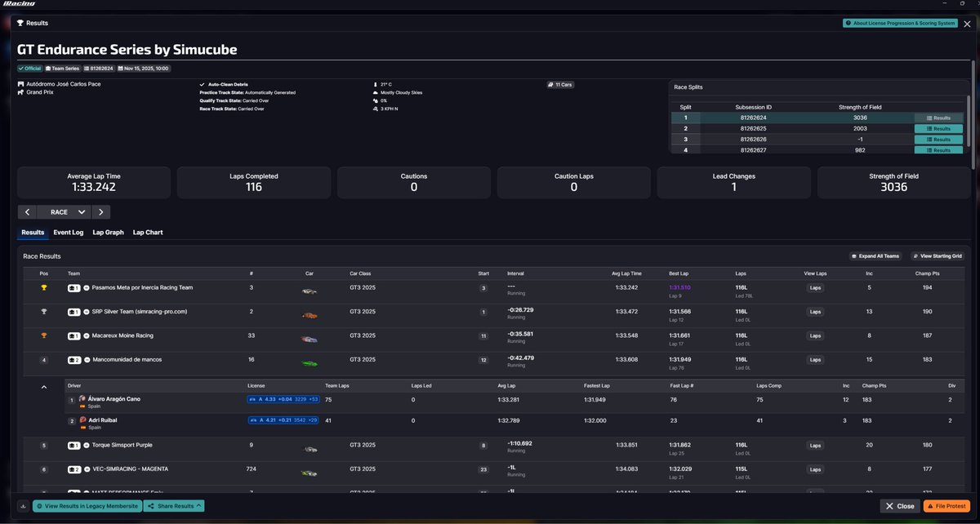Open Results for split 4
The image size is (980, 524).
(938, 150)
